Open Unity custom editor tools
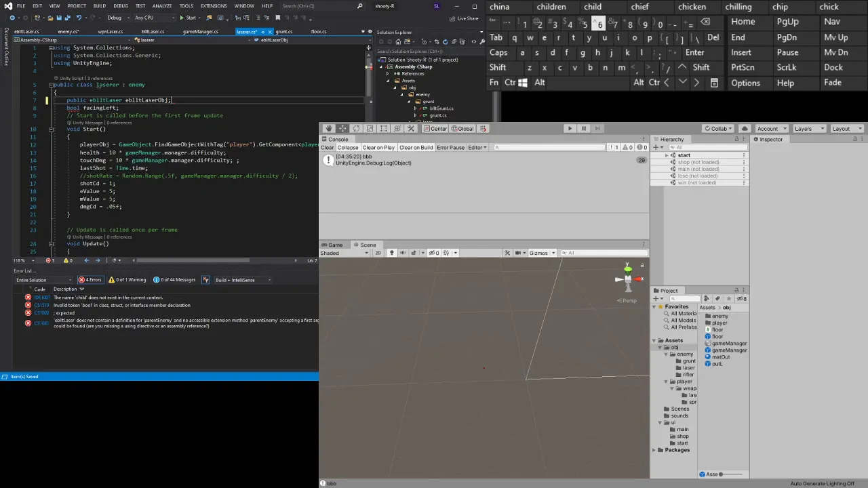 tap(410, 128)
